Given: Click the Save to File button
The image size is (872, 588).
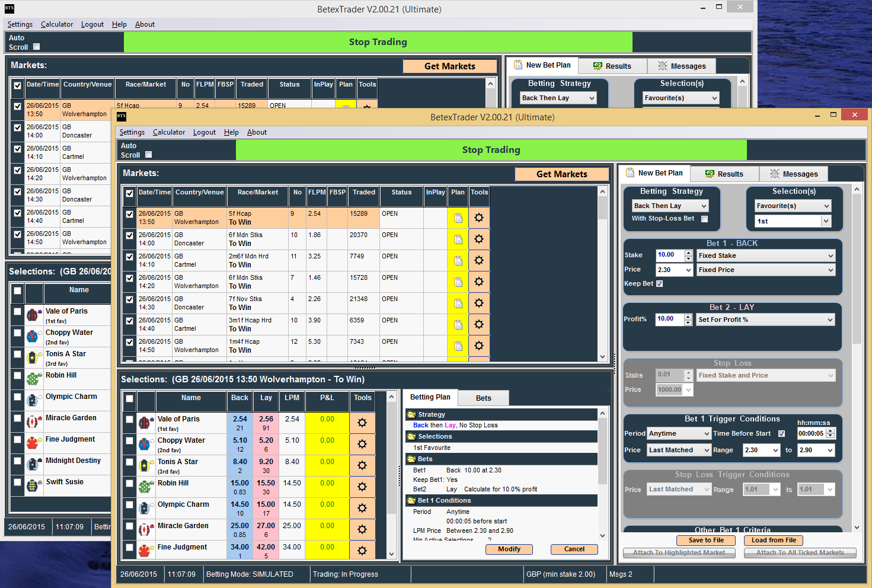Looking at the screenshot, I should [706, 540].
